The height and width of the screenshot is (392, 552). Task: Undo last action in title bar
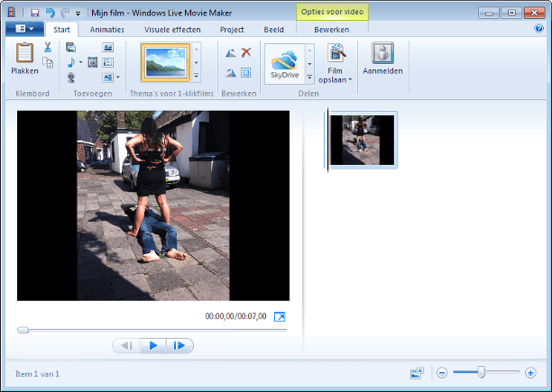click(51, 13)
